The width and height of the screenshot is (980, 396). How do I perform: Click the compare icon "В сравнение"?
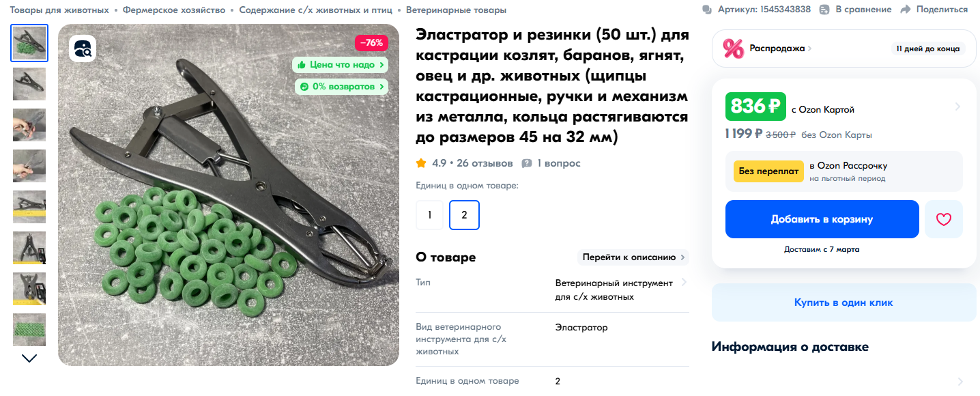[824, 10]
